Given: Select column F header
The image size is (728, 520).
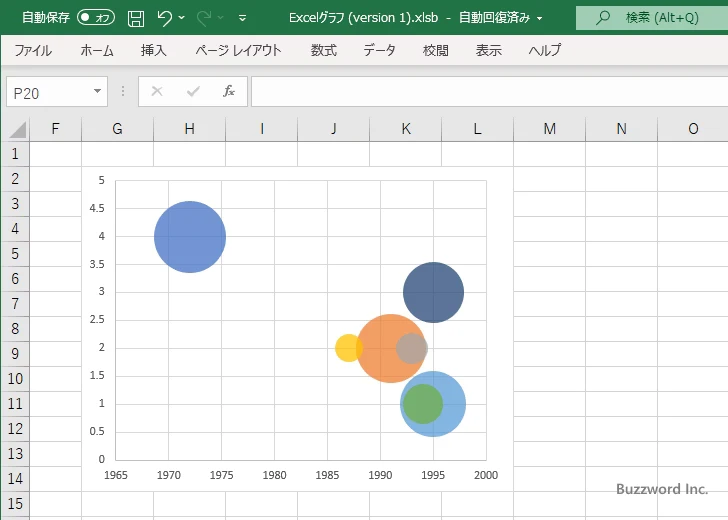Looking at the screenshot, I should 55,129.
